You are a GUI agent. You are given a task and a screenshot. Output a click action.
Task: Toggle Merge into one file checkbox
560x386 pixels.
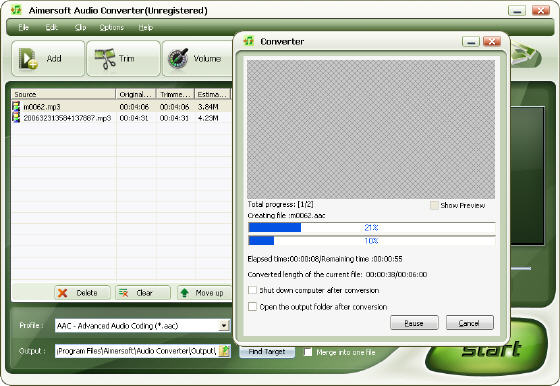click(308, 352)
